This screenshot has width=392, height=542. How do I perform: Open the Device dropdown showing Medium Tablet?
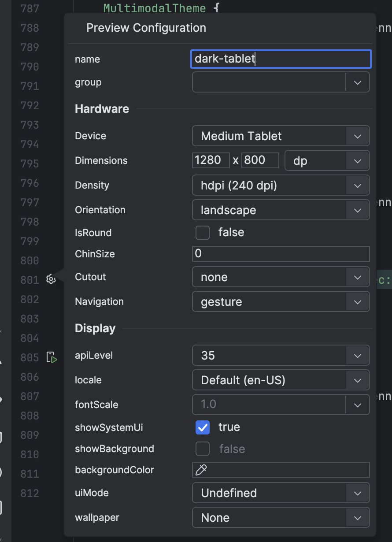point(281,136)
